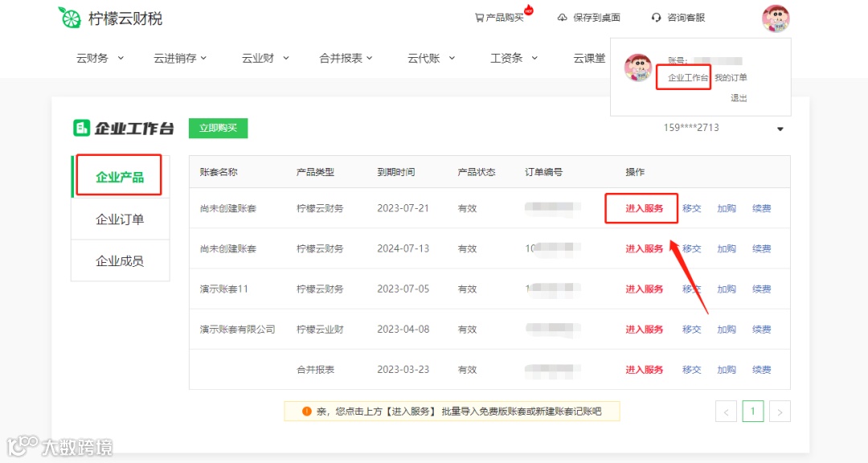Open 企业工作台 from the account popup
The height and width of the screenshot is (463, 868).
[x=688, y=77]
